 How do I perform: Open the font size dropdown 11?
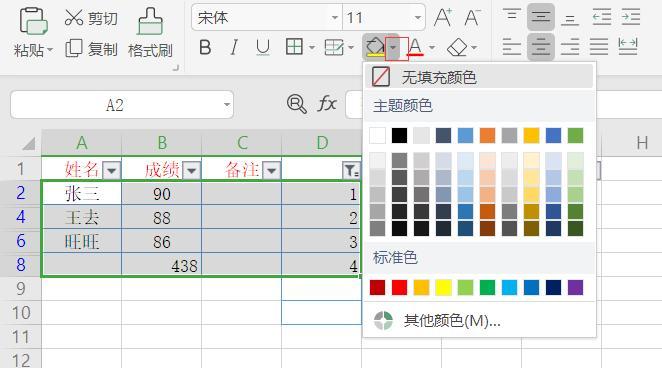[x=417, y=18]
